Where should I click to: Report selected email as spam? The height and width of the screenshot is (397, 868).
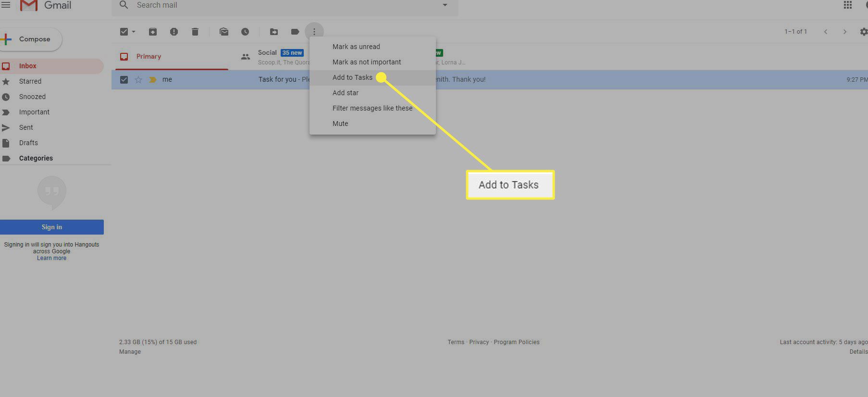(x=174, y=32)
